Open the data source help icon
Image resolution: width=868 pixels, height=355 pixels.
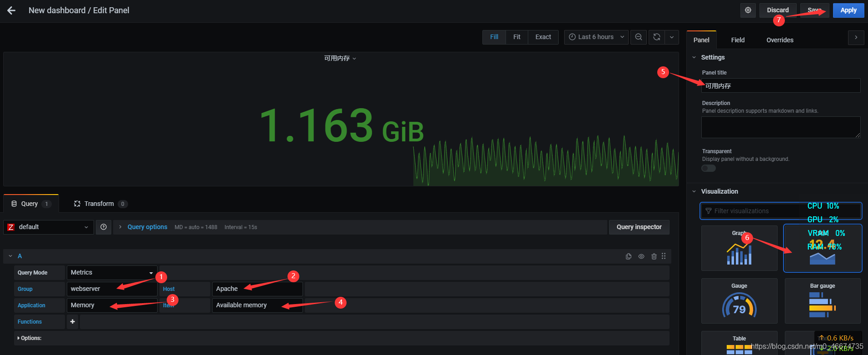104,227
